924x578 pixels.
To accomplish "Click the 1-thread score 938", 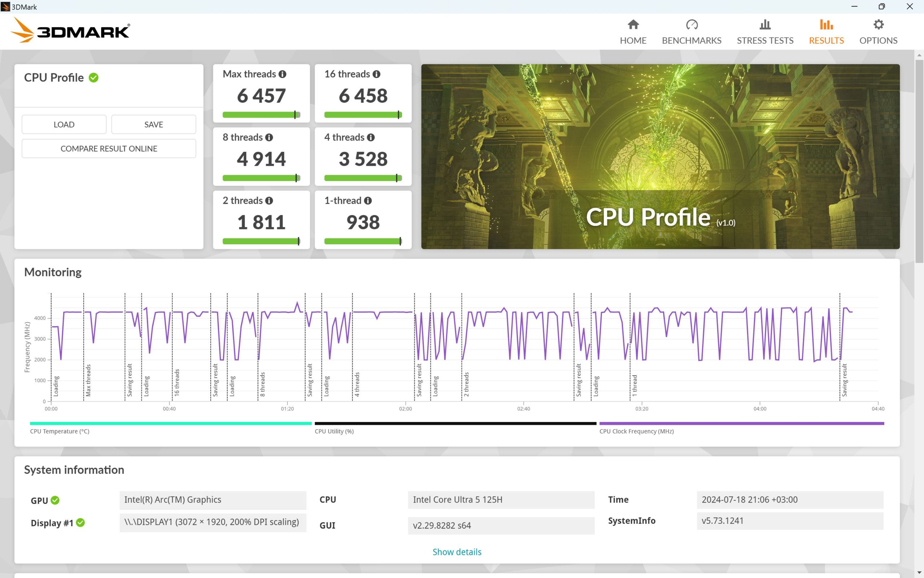I will coord(363,223).
